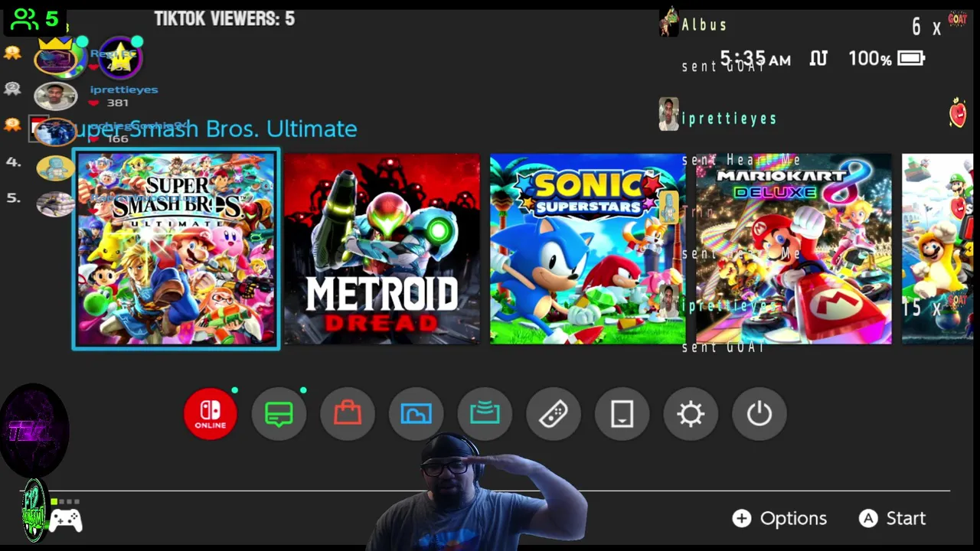Click the TIKTOK VIEWERS: 5 text
Image resolution: width=980 pixels, height=551 pixels.
click(x=224, y=18)
